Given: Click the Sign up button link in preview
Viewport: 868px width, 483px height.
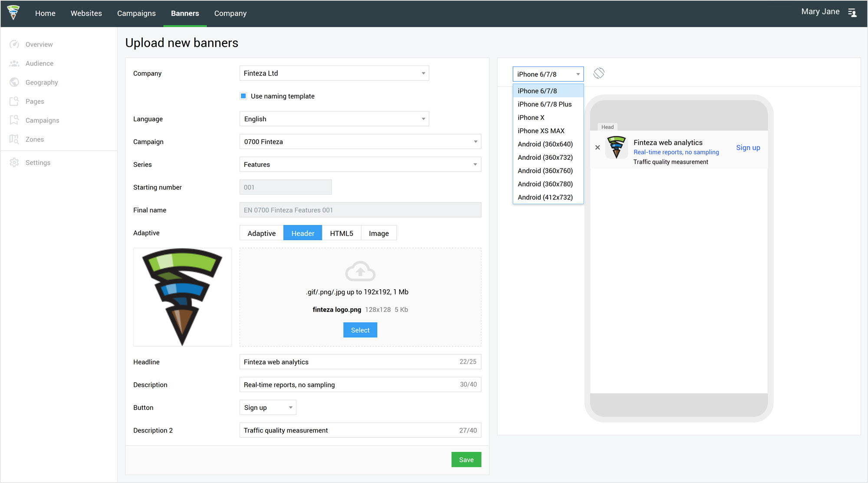Looking at the screenshot, I should [748, 147].
